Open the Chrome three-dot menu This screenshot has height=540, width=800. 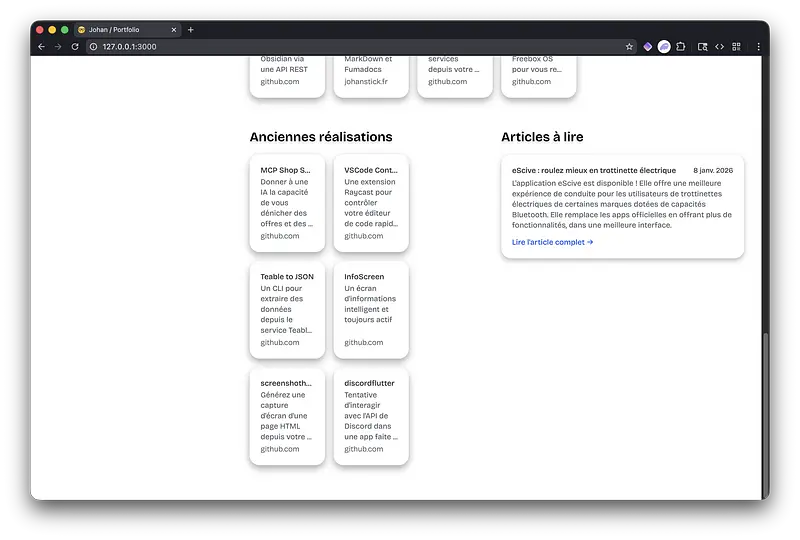tap(758, 46)
